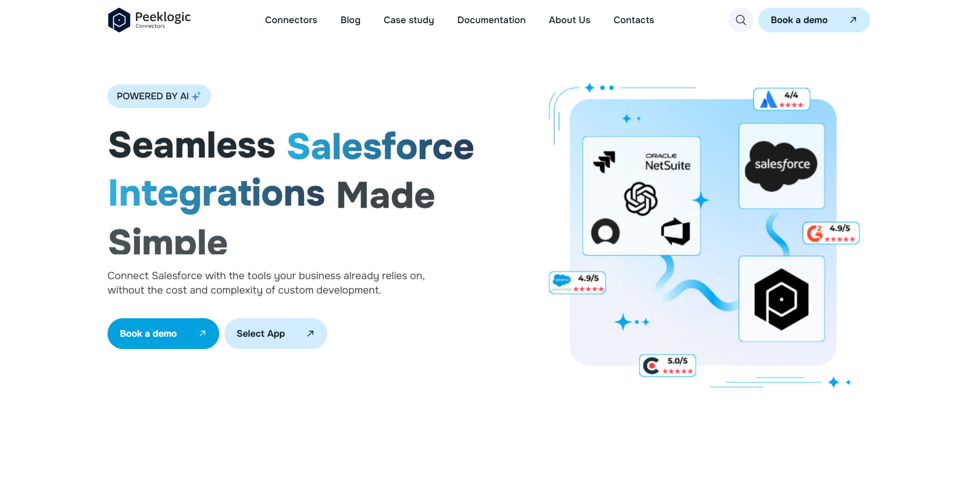Click the black ring logo in integrations card
Screen dimensions: 980x480
(605, 232)
